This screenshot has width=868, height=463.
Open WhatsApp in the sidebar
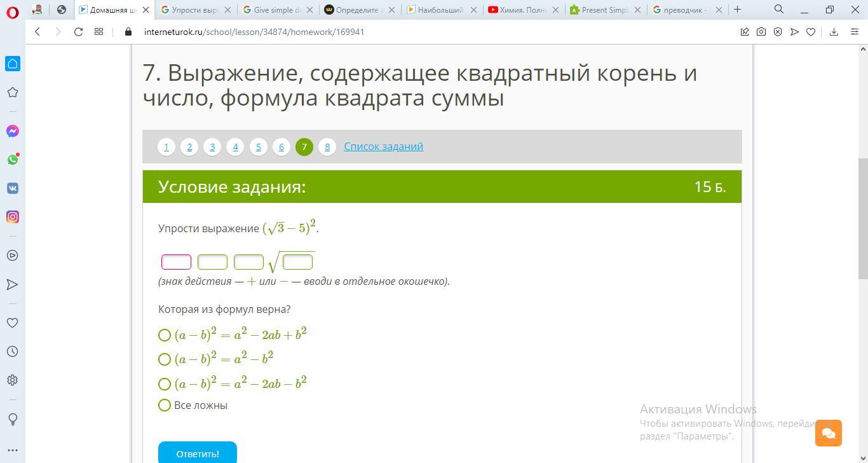(13, 160)
